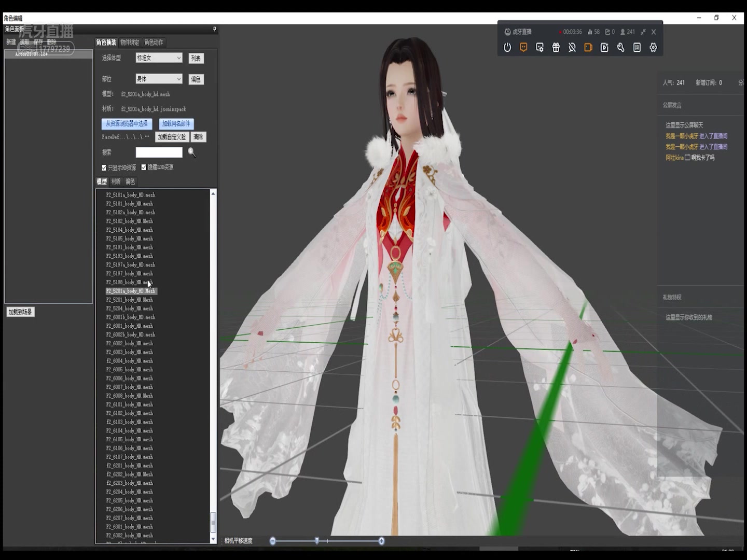747x560 pixels.
Task: Click the collapse arrows icon on Huya overlay
Action: 643,32
